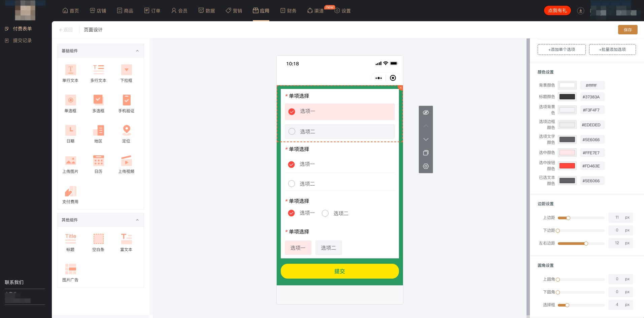Click +添加单个选项 button
Image resolution: width=644 pixels, height=318 pixels.
click(x=562, y=50)
